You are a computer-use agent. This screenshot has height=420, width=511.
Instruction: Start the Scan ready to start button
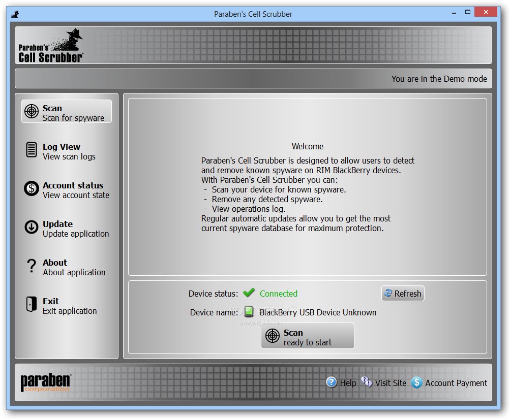click(307, 336)
